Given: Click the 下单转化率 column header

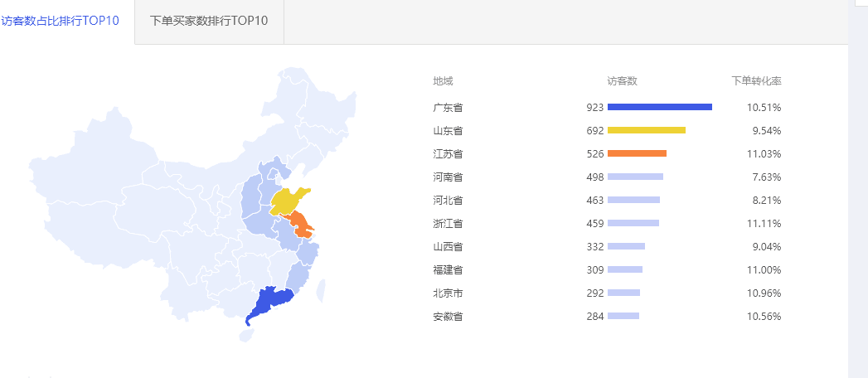Looking at the screenshot, I should [x=757, y=81].
